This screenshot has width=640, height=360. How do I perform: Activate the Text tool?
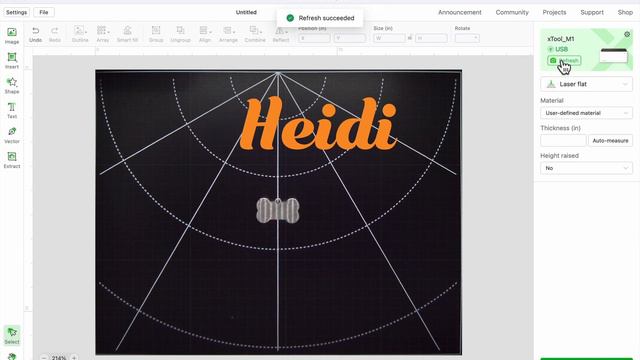pyautogui.click(x=12, y=110)
